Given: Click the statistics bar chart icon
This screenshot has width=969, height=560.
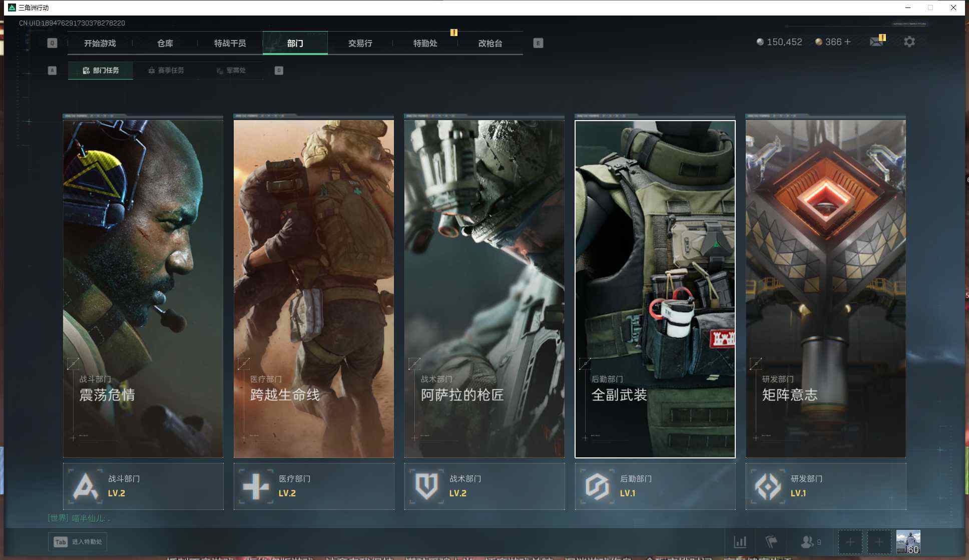Looking at the screenshot, I should pos(740,541).
